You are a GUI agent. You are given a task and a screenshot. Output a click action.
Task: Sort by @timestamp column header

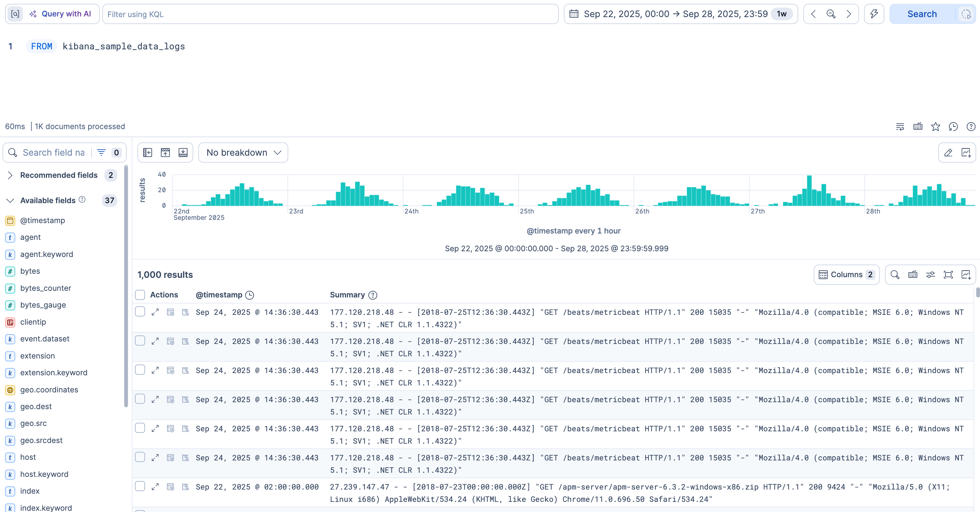tap(219, 295)
